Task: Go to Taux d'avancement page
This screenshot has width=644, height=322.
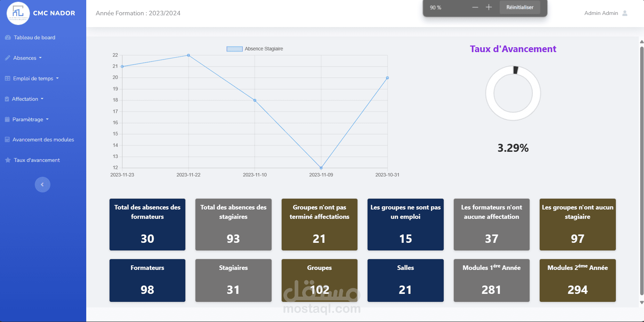Action: [x=37, y=160]
